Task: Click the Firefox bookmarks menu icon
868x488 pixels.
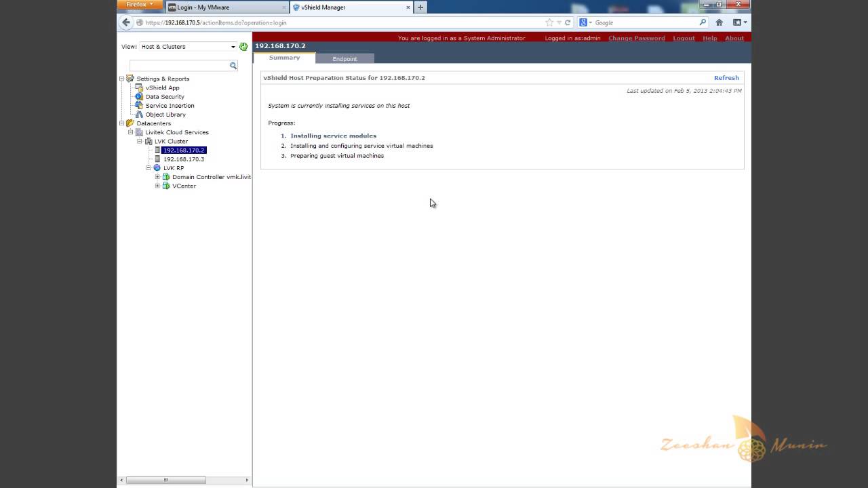Action: point(739,22)
